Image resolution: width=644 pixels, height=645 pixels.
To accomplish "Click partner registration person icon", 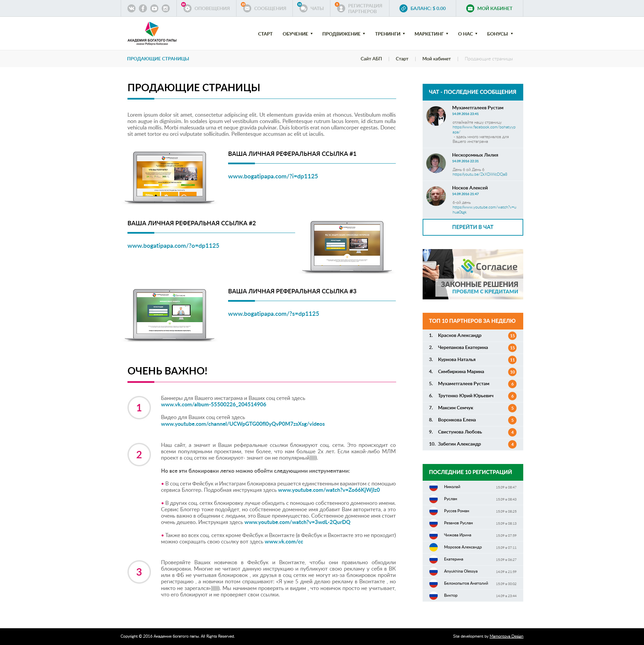I will tap(341, 8).
